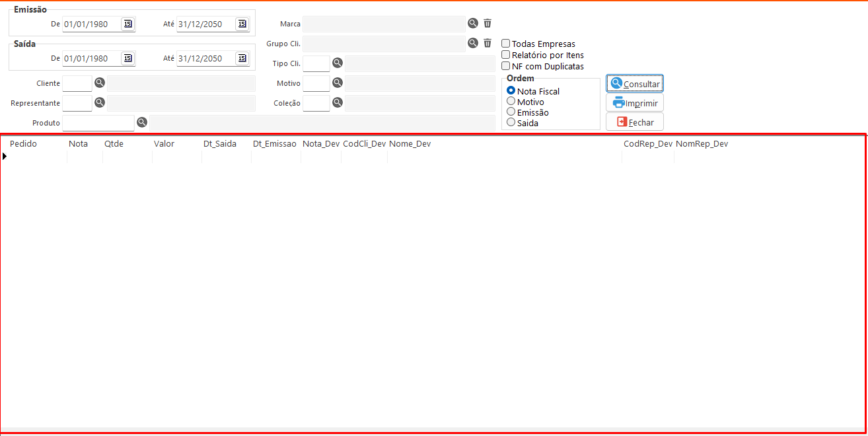
Task: Check the Relatório por Itens option
Action: [506, 55]
